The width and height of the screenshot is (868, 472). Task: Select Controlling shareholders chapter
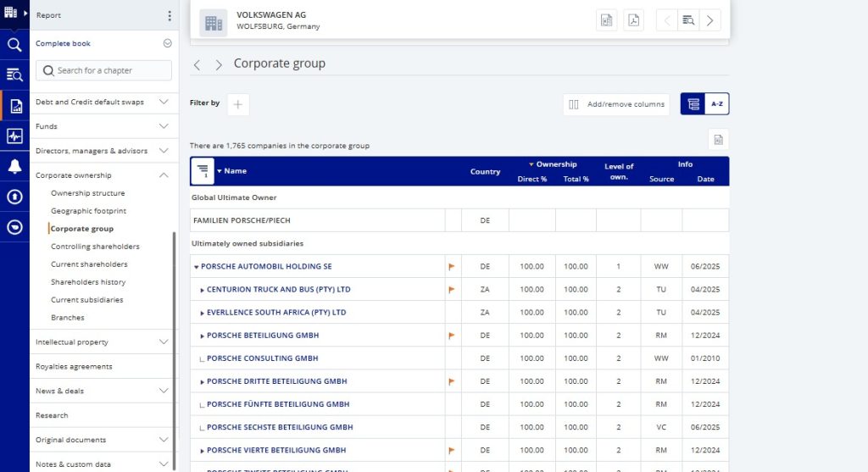pos(95,247)
